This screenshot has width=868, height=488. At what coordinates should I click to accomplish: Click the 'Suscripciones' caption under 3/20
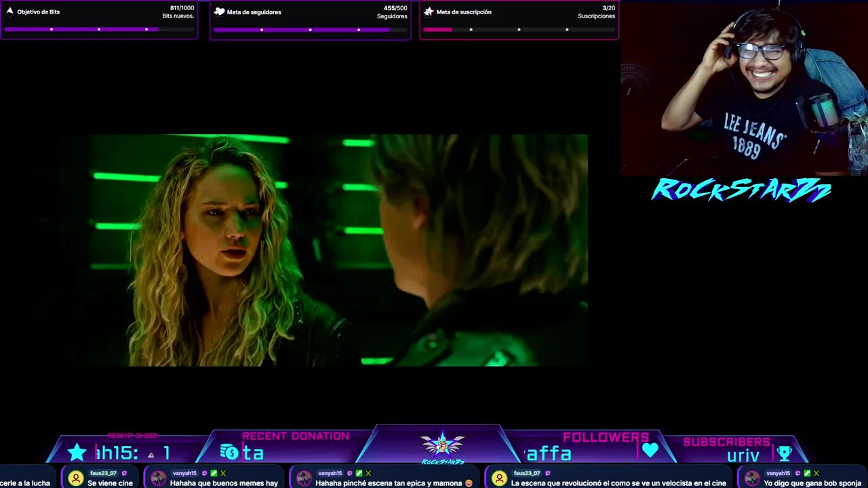pos(597,16)
